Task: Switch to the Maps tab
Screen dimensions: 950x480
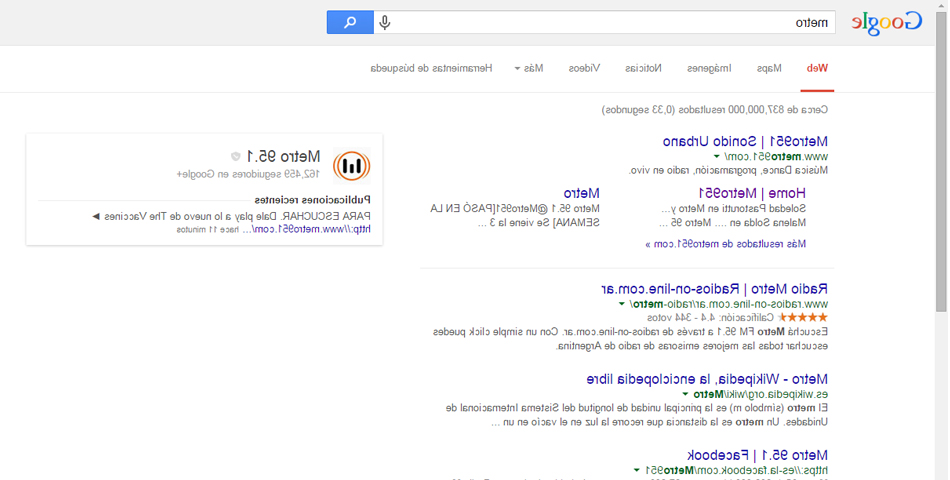Action: (x=769, y=68)
